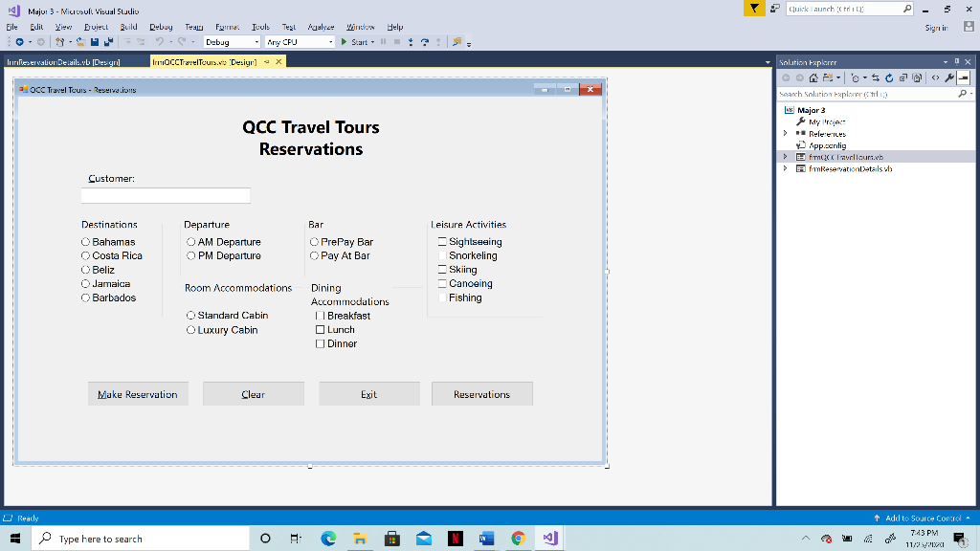The height and width of the screenshot is (551, 980).
Task: Select the Costa Rica radio button
Action: click(85, 255)
